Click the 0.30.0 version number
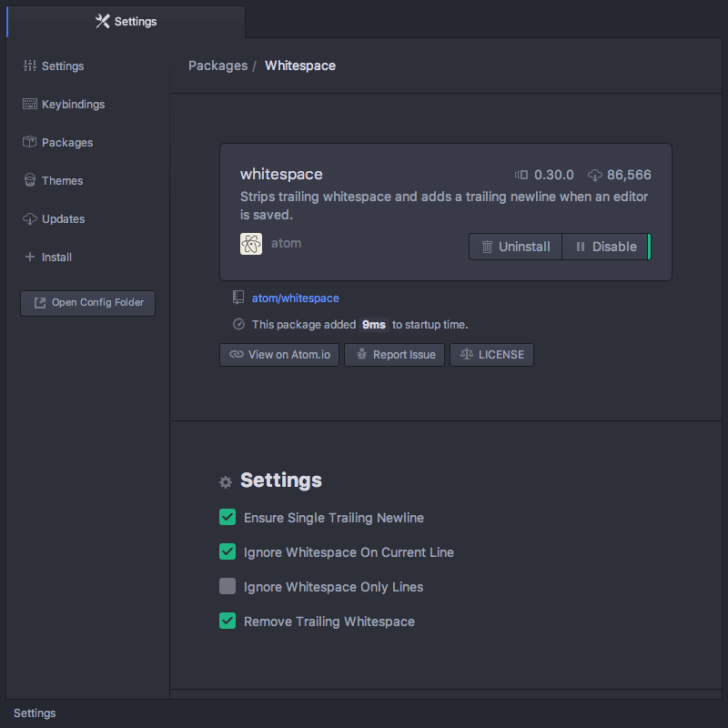Screen dimensions: 728x728 (554, 175)
